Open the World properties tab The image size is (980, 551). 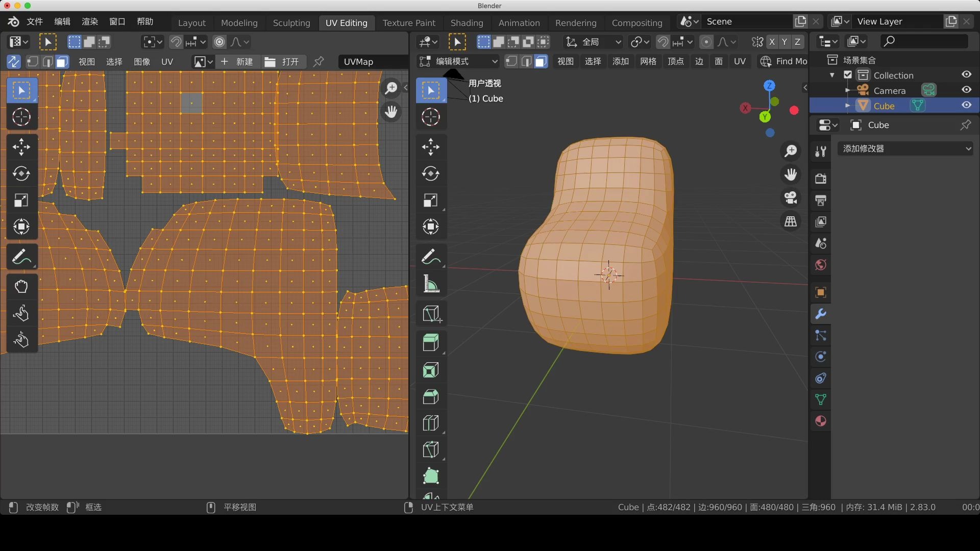click(x=821, y=265)
